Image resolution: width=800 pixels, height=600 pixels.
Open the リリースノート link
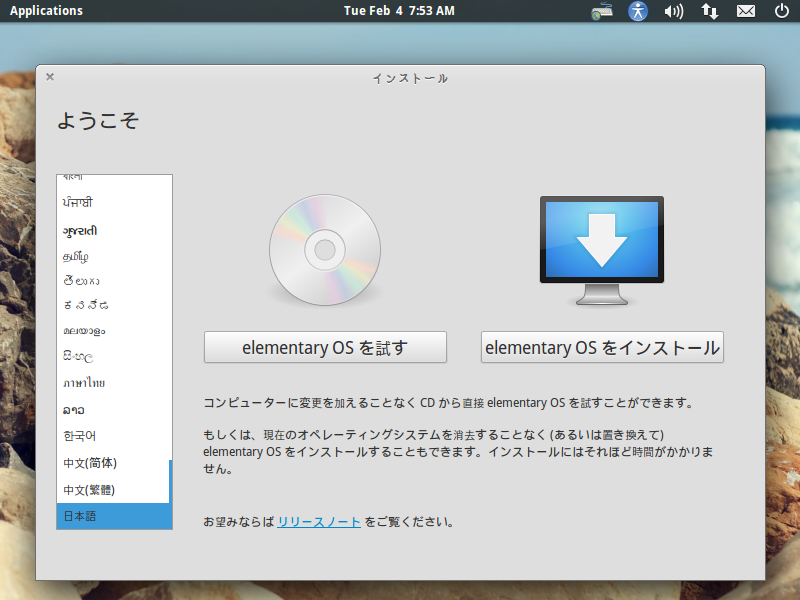(x=319, y=522)
